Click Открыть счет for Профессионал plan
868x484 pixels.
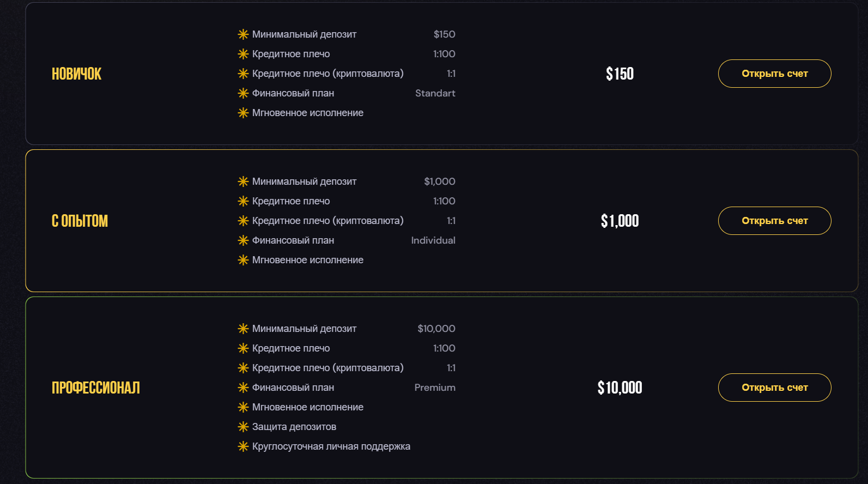pyautogui.click(x=774, y=388)
